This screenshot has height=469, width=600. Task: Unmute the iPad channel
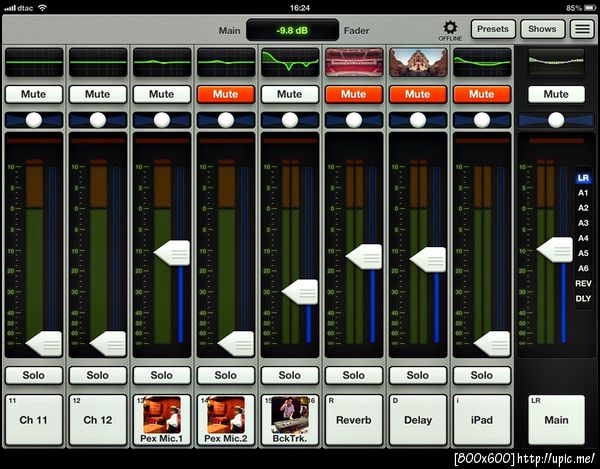click(482, 94)
